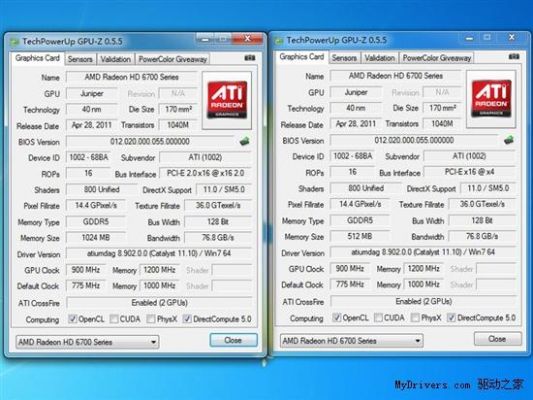Close right GPU-Z window via title bar X

(512, 37)
